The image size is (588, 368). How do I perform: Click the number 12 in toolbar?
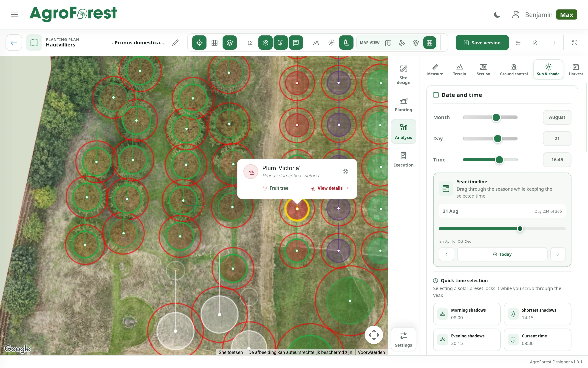pyautogui.click(x=250, y=43)
